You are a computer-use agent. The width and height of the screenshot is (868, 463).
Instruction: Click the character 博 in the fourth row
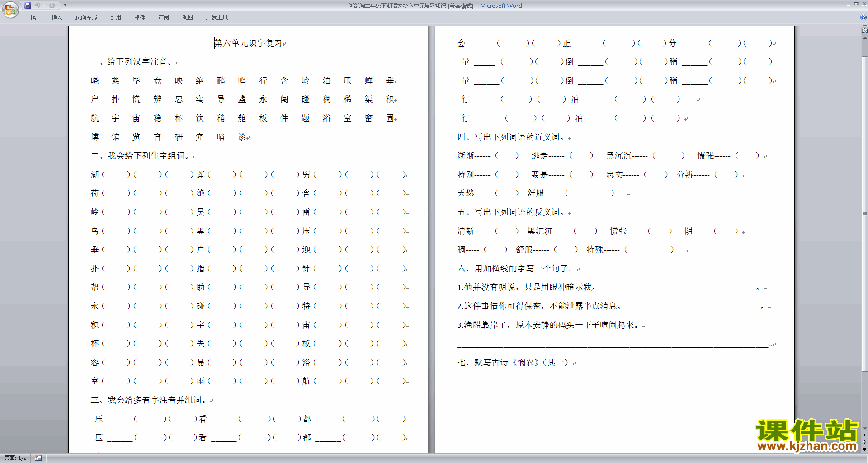(x=94, y=137)
